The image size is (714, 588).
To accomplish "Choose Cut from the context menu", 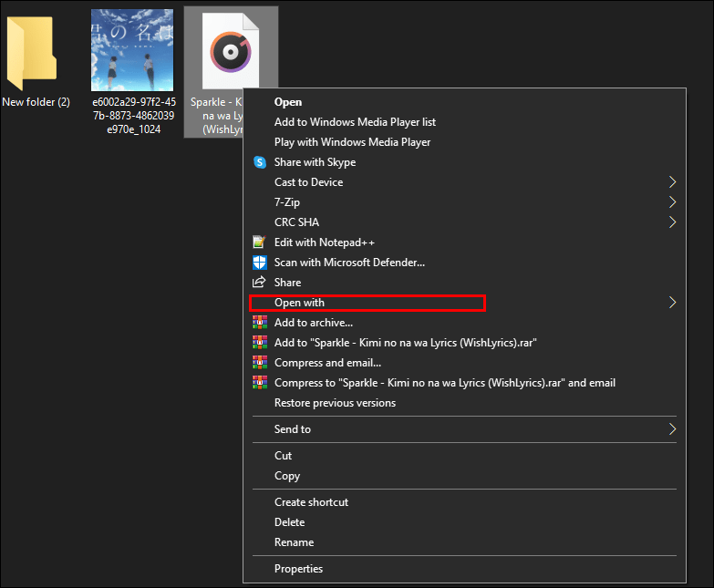I will pyautogui.click(x=464, y=455).
